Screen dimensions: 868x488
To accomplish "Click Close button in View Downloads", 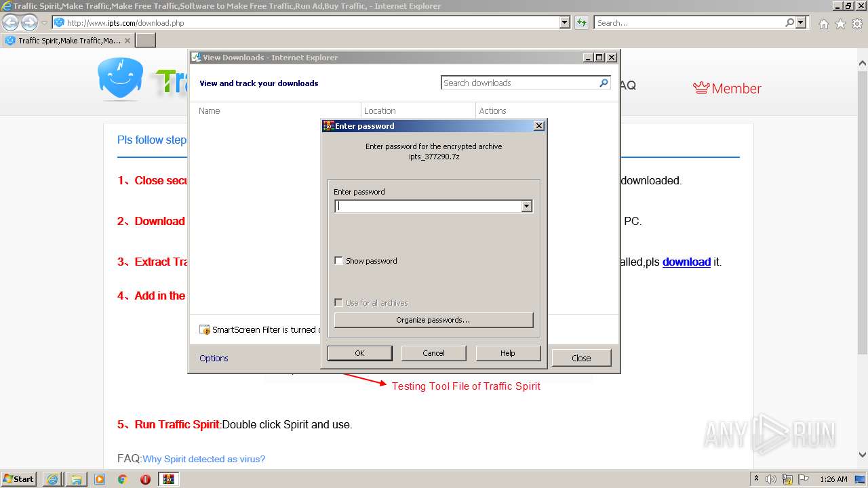I will point(581,358).
